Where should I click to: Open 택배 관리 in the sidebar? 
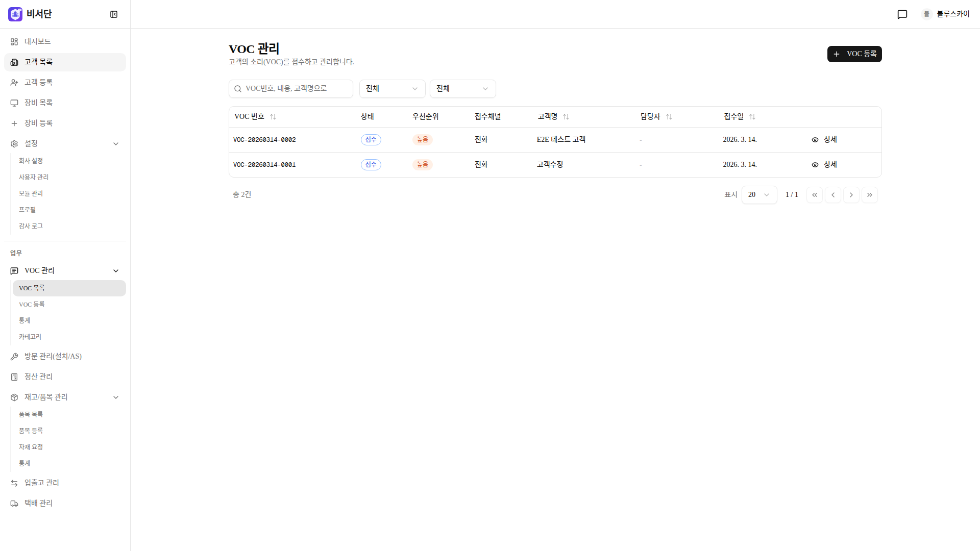pos(65,504)
